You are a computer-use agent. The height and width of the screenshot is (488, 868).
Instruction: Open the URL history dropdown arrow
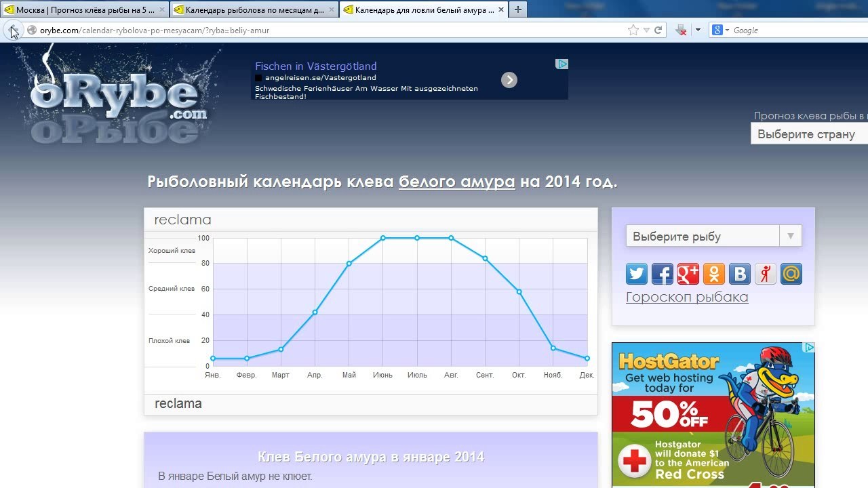tap(646, 30)
